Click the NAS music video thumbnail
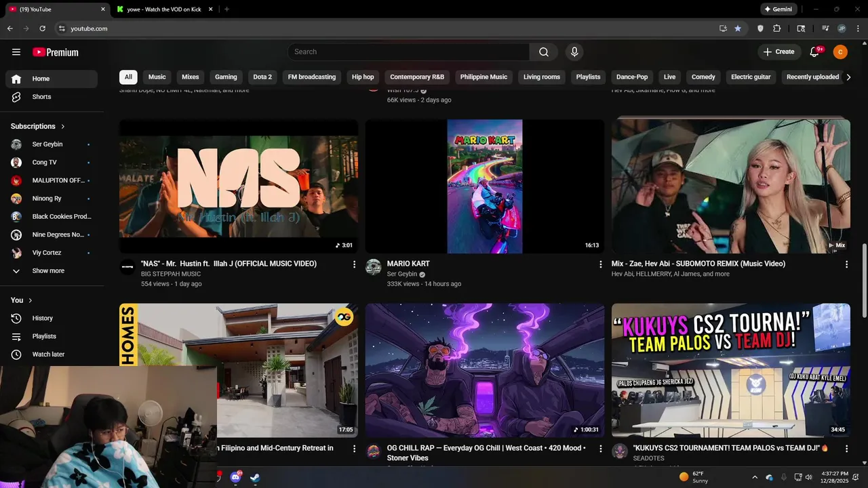This screenshot has height=488, width=868. click(x=239, y=186)
